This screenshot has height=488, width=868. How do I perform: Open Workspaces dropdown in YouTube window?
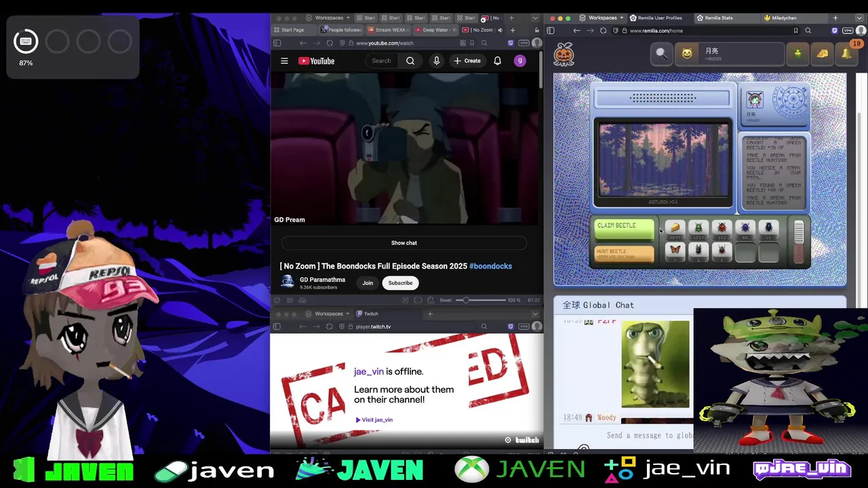click(329, 18)
